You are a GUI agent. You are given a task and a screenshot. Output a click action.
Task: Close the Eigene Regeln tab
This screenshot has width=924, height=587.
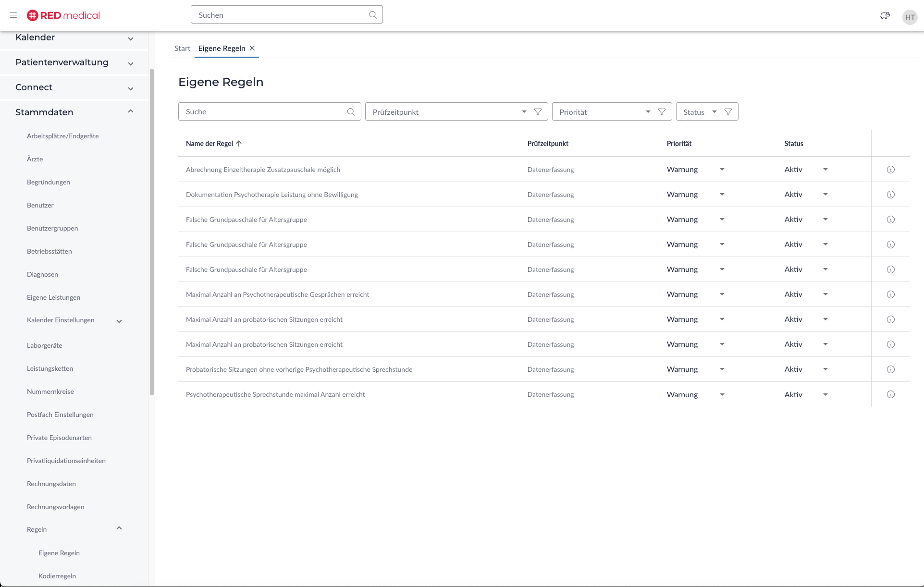(x=252, y=48)
